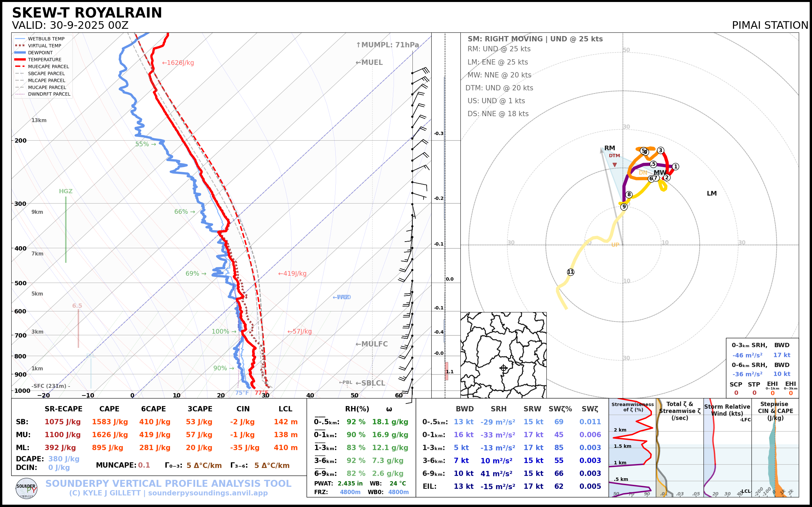The height and width of the screenshot is (507, 812).
Task: Click the WETBULB TEMP legend entry
Action: (46, 39)
